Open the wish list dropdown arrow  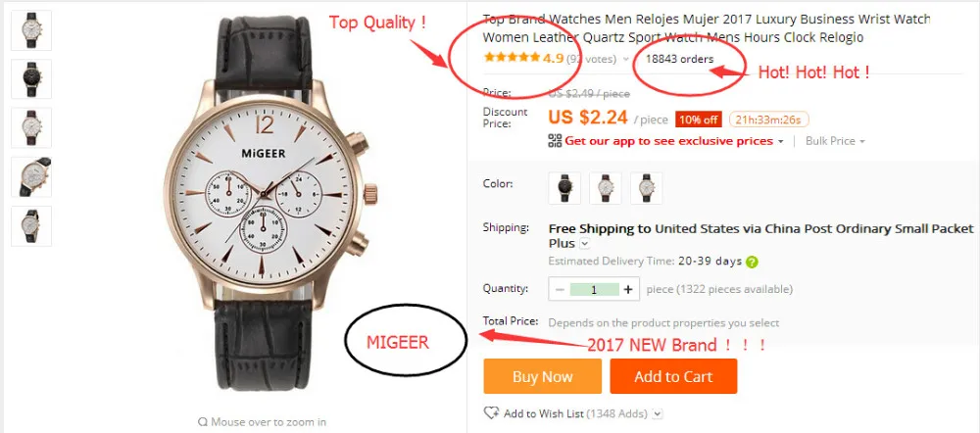(x=657, y=413)
